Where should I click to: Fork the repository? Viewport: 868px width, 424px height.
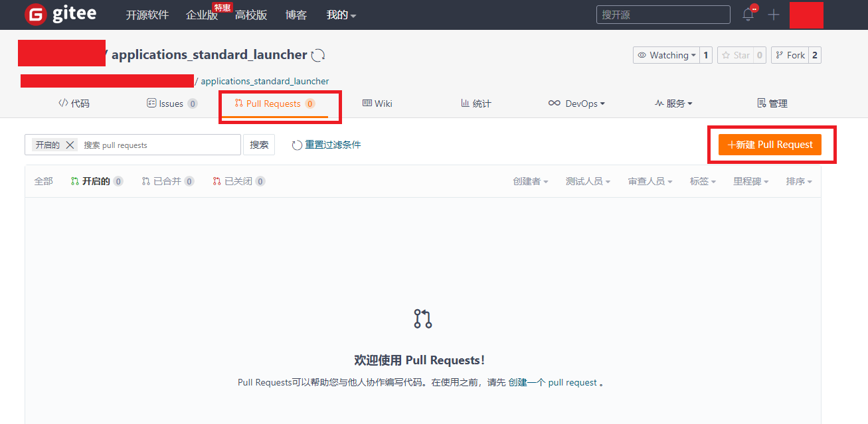tap(790, 55)
